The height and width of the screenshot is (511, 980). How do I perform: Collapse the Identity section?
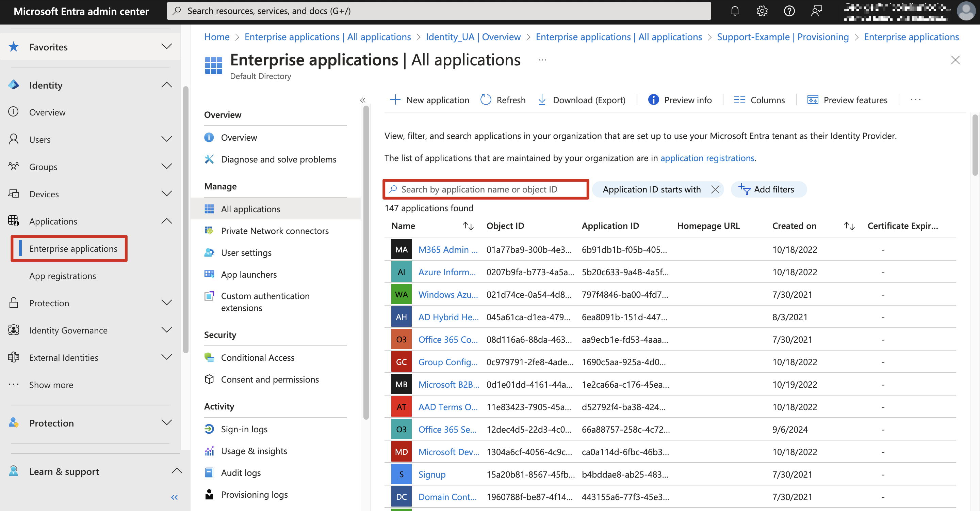tap(167, 85)
